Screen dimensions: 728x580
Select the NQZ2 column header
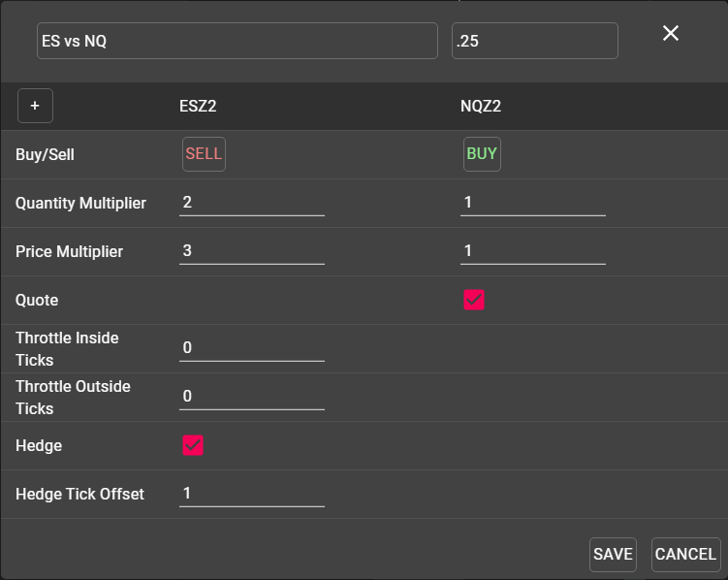[481, 106]
